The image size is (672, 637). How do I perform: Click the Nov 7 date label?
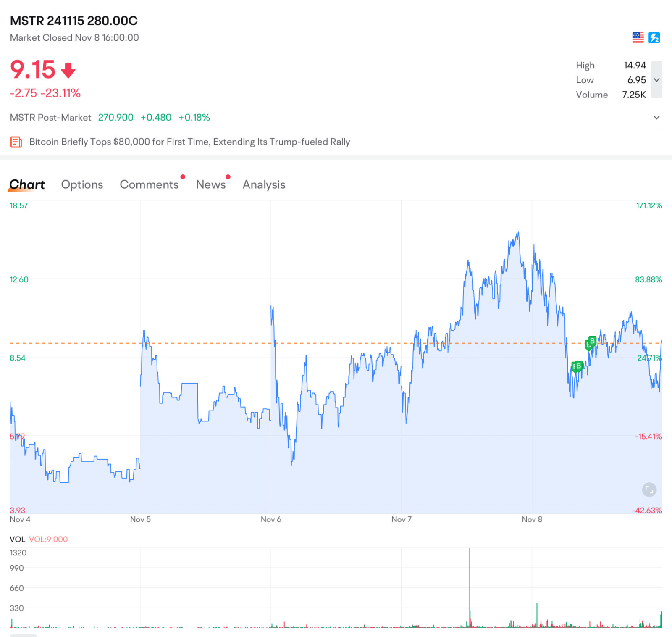[402, 520]
